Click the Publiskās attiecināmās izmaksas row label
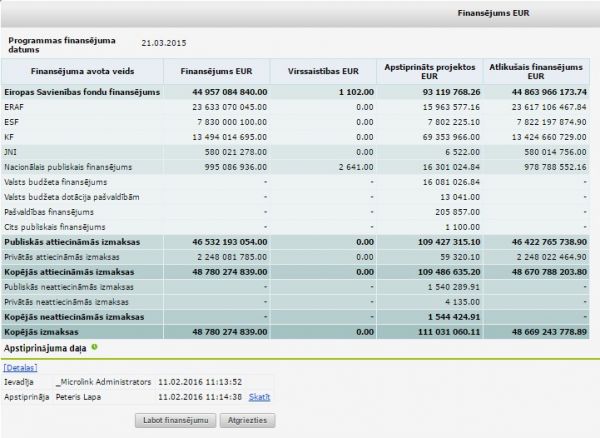The image size is (600, 438). [x=71, y=242]
